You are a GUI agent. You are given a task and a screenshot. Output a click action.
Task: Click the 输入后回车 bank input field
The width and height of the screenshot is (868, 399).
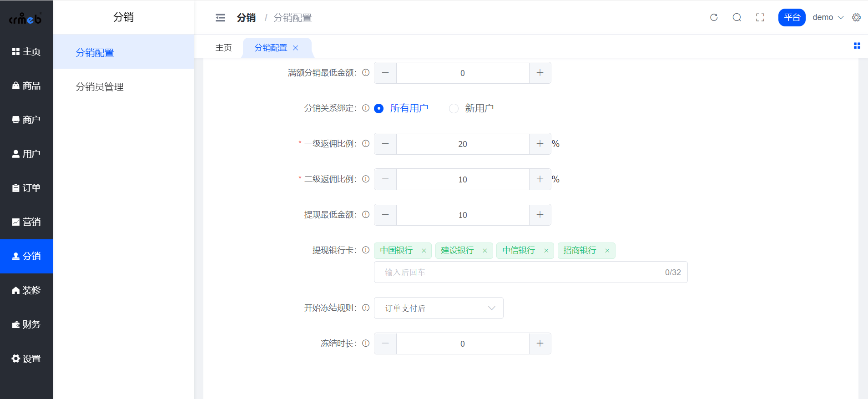[x=519, y=272]
